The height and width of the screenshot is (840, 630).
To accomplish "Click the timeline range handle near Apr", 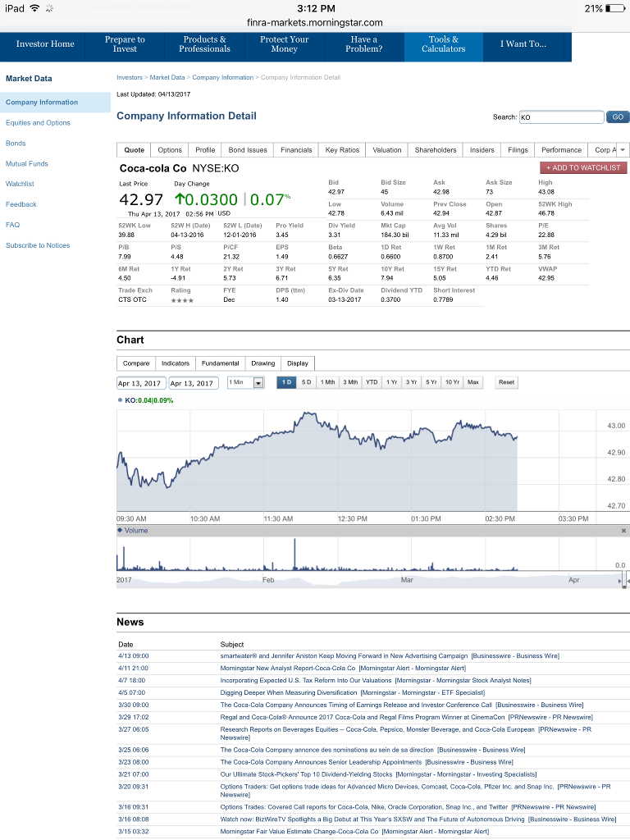I will 624,580.
